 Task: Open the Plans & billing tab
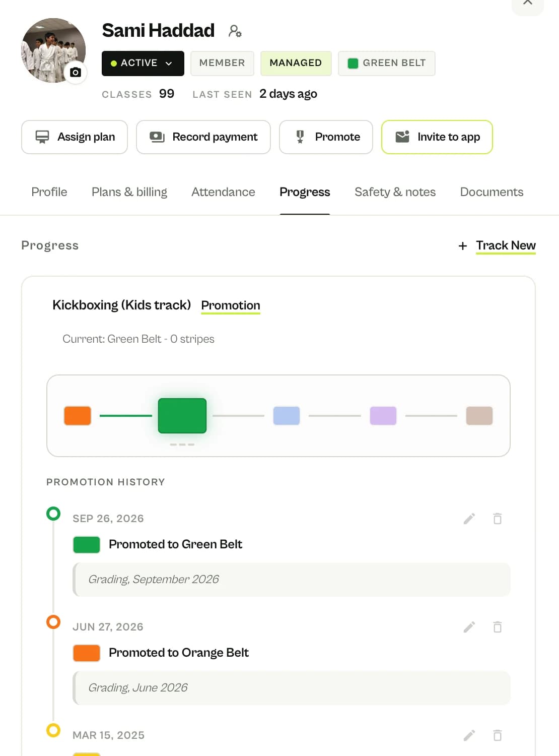click(129, 192)
